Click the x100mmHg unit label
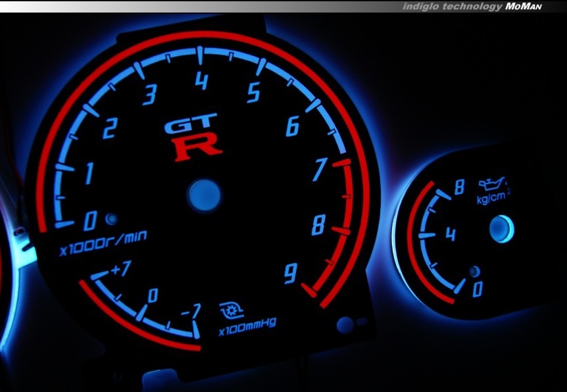This screenshot has width=567, height=392. pyautogui.click(x=247, y=326)
